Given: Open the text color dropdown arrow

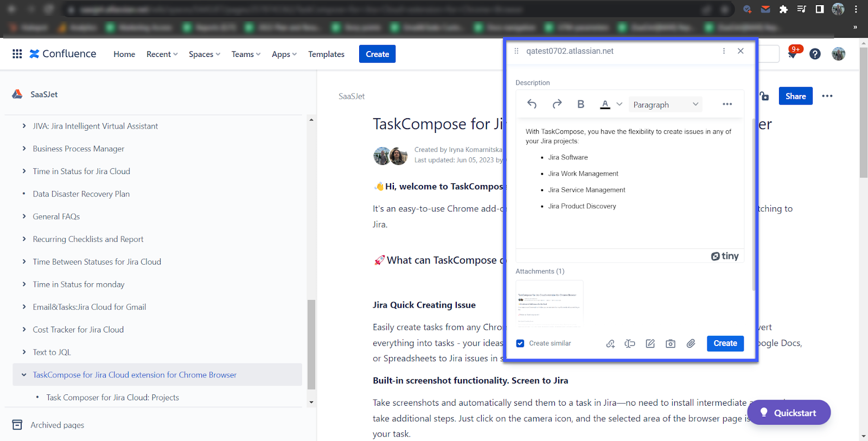Looking at the screenshot, I should tap(620, 104).
